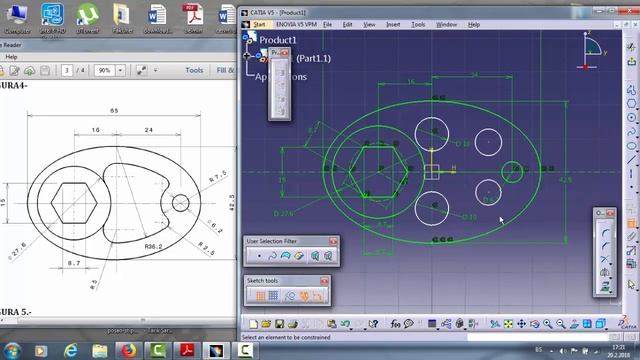This screenshot has height=360, width=640.
Task: Click the Zoom In magnifier icon
Action: tap(548, 324)
